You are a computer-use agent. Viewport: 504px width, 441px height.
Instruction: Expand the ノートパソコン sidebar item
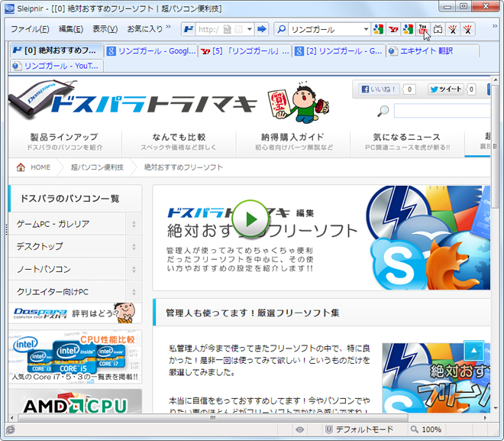tap(134, 269)
